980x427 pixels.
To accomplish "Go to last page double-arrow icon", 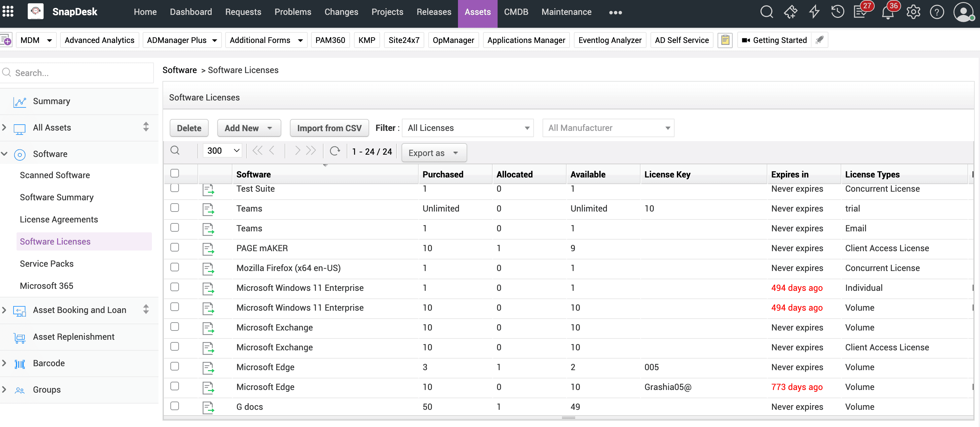I will pos(311,150).
